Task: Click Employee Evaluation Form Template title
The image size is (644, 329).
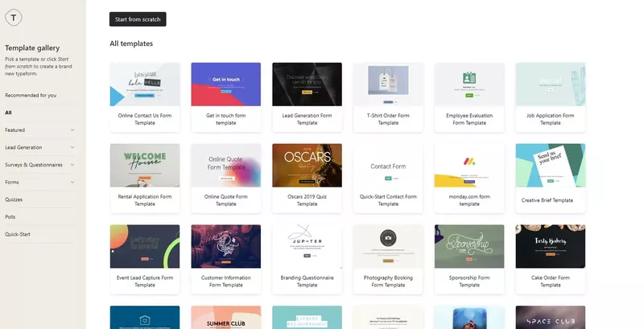Action: click(x=469, y=119)
